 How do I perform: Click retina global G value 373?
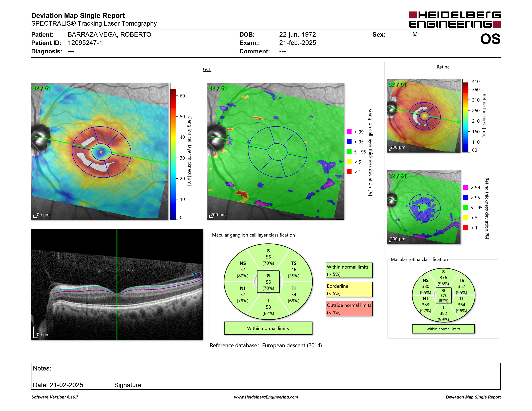click(x=444, y=295)
